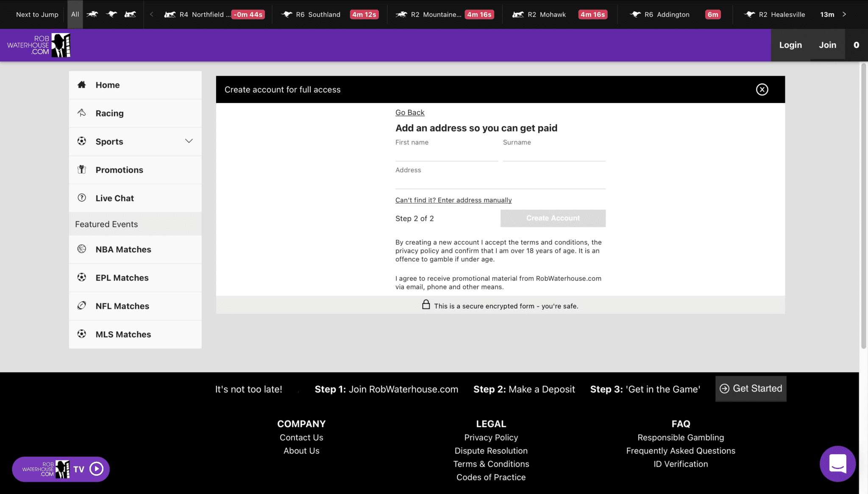Click Enter address manually link

453,200
